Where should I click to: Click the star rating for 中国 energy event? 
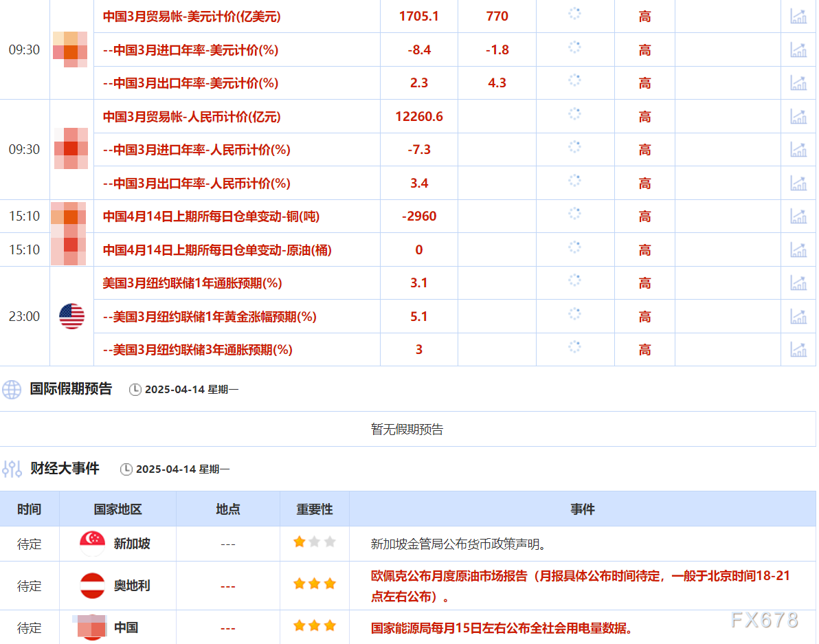314,625
